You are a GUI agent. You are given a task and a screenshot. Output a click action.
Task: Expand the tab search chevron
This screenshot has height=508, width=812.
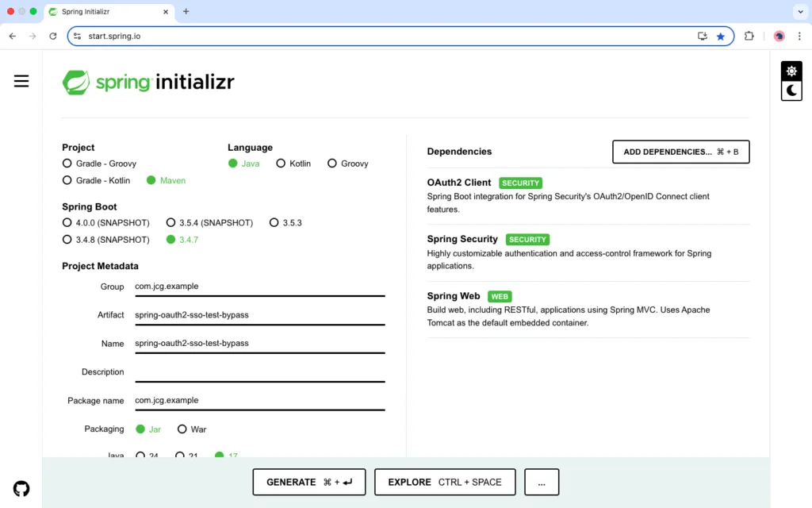800,11
